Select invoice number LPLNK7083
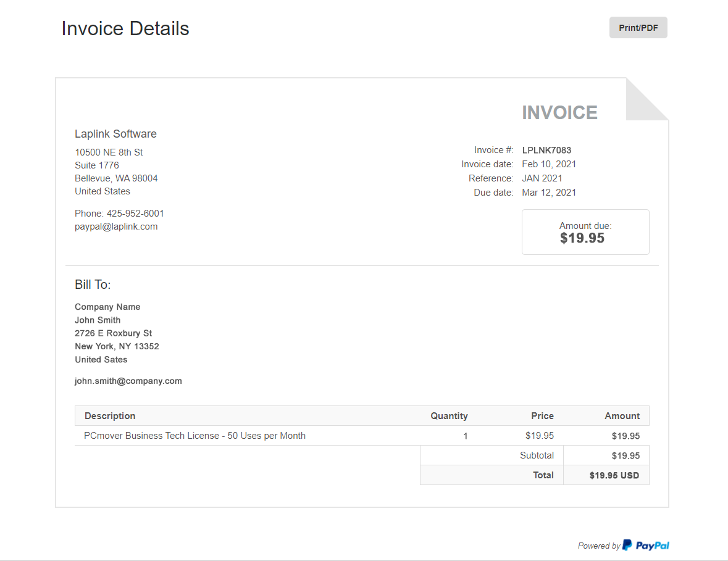This screenshot has height=561, width=728. (x=546, y=150)
